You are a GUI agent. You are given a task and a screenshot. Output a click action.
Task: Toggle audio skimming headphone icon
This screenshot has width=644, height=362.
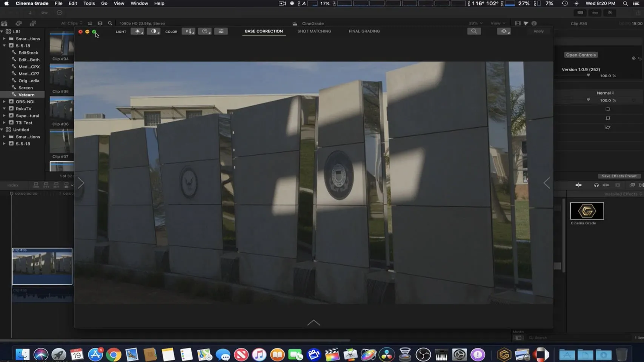(596, 185)
